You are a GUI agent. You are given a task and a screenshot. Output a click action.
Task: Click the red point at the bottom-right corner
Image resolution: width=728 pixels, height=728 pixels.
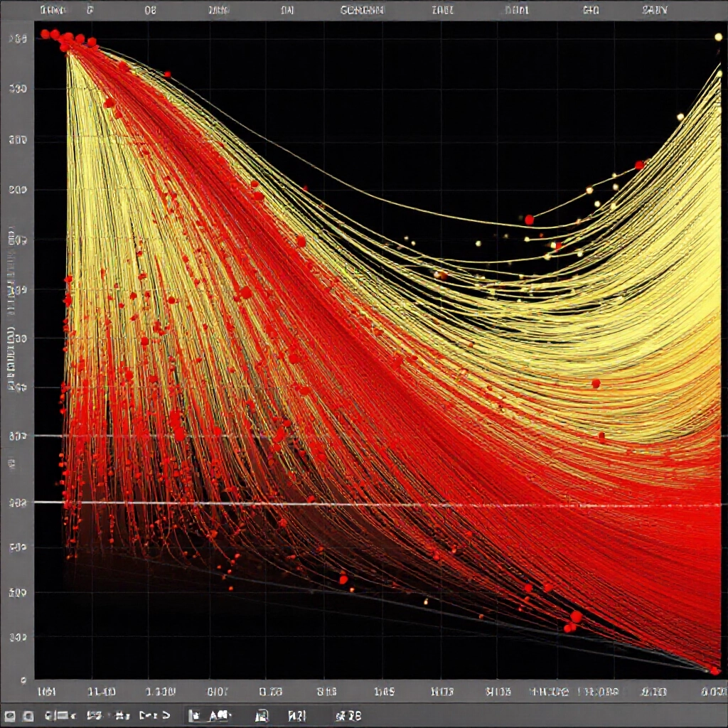click(x=715, y=670)
